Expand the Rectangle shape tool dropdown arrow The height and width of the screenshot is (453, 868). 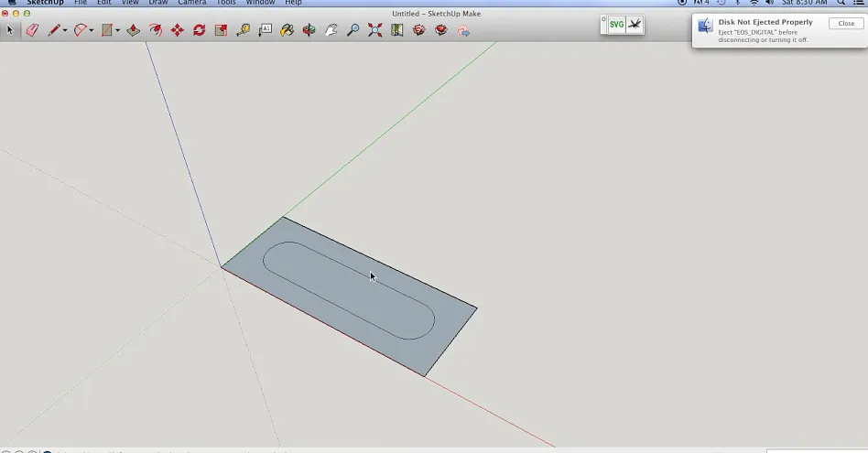(x=118, y=31)
